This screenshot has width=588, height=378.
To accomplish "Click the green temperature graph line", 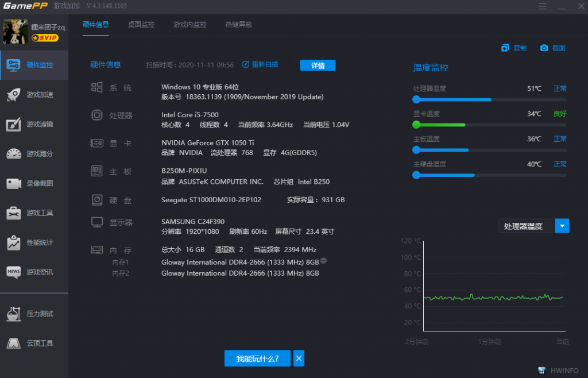I will [x=493, y=298].
